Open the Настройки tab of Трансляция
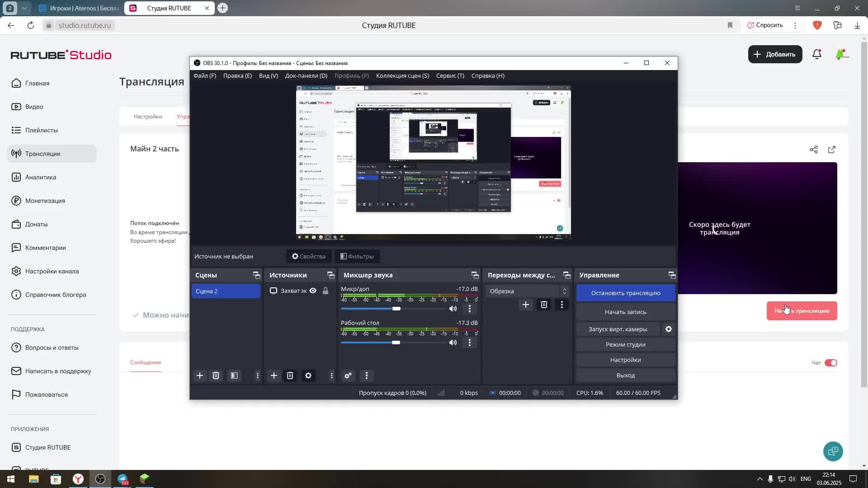Image resolution: width=868 pixels, height=488 pixels. click(x=148, y=117)
